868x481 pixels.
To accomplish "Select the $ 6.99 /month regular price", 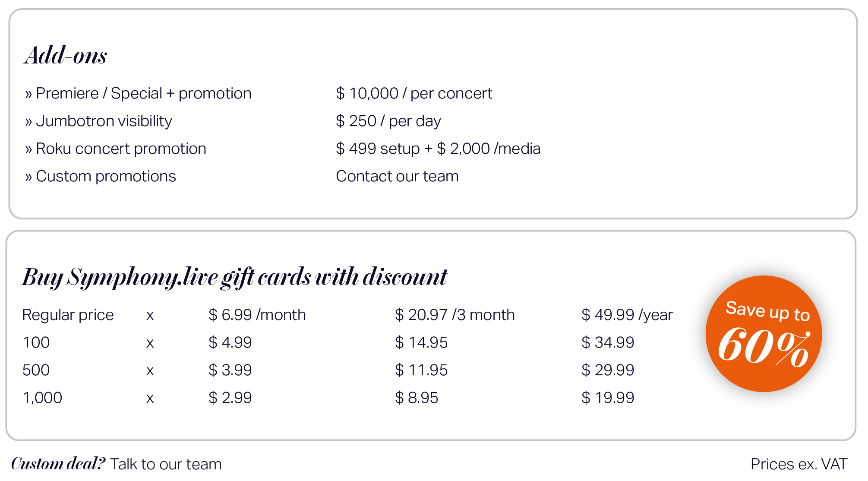I will pyautogui.click(x=257, y=315).
